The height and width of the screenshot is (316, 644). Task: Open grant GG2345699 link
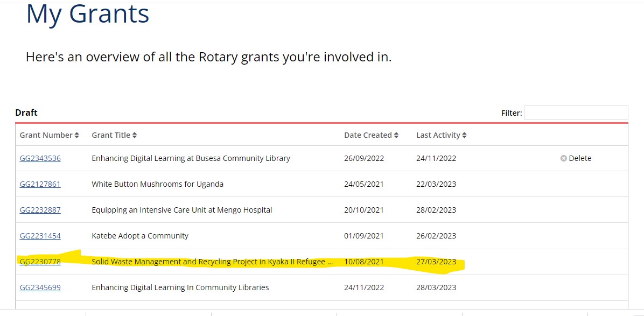click(40, 287)
